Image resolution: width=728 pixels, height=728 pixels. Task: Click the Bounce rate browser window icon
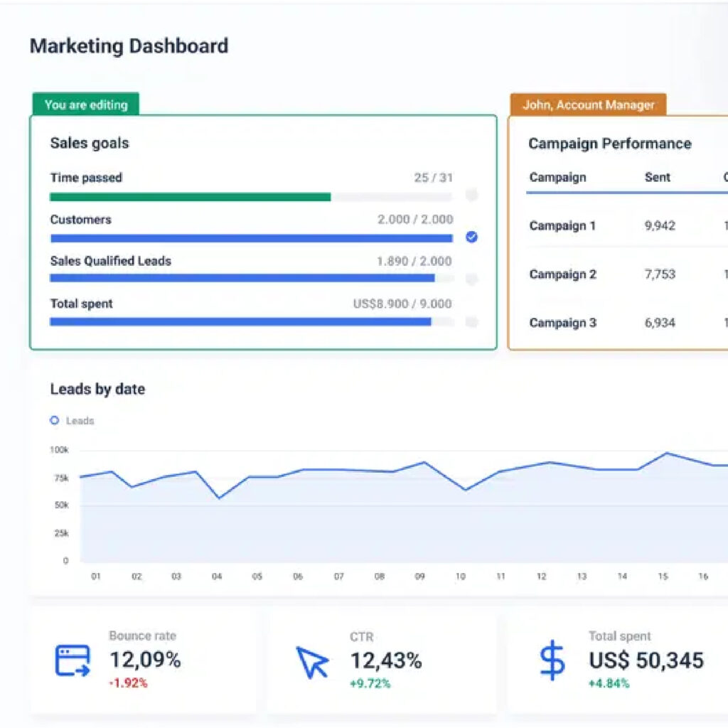coord(73,660)
